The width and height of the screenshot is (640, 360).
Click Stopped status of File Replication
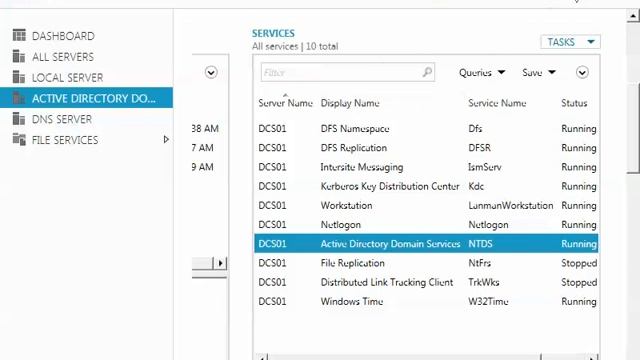579,263
